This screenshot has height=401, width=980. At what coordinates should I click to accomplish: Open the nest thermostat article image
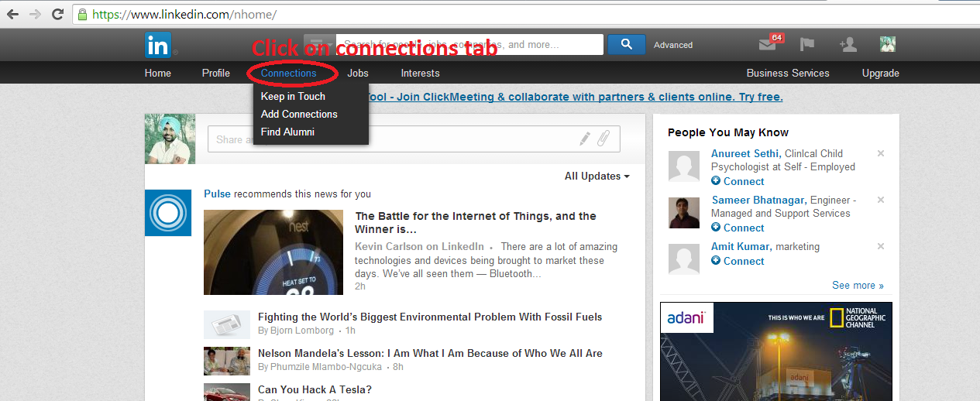click(x=273, y=252)
